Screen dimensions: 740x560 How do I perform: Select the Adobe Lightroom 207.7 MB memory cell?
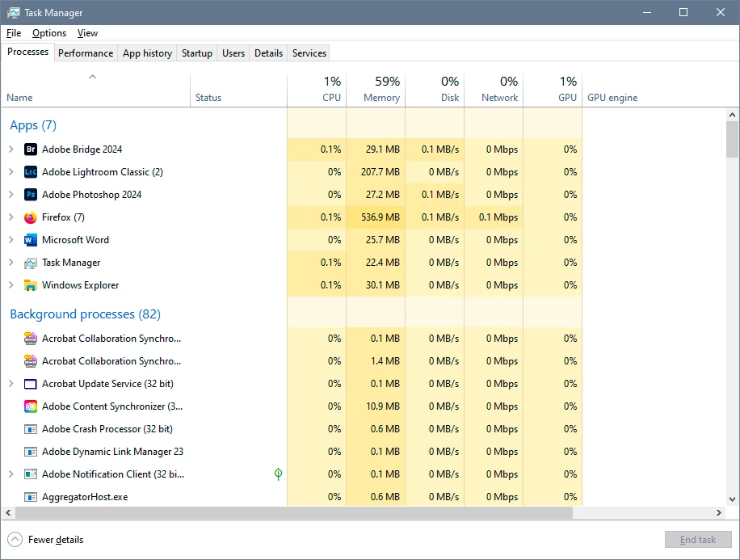click(376, 172)
